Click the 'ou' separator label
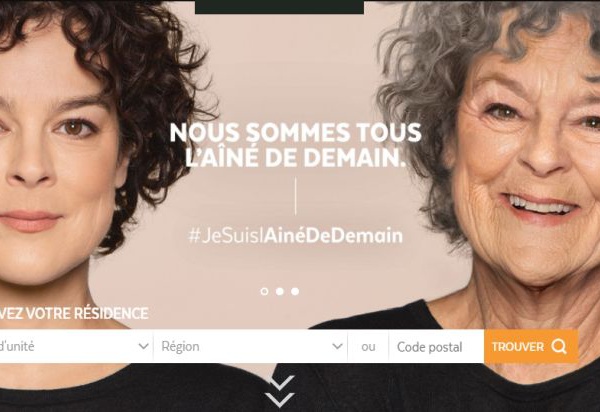The image size is (600, 412). (x=368, y=347)
